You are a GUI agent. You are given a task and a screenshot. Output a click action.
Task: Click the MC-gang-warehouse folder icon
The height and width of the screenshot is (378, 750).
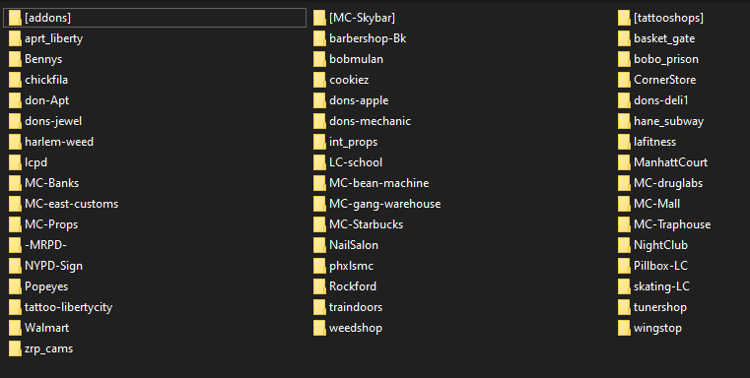[320, 204]
